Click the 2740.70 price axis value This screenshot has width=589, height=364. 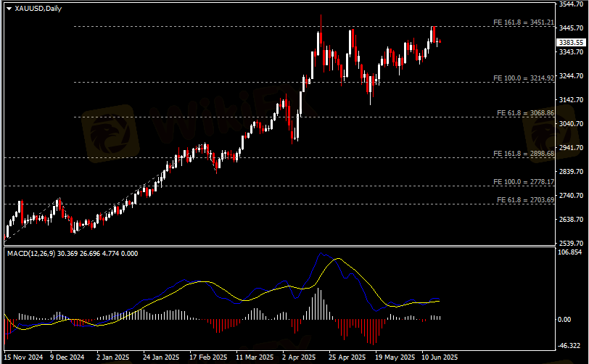pyautogui.click(x=571, y=196)
